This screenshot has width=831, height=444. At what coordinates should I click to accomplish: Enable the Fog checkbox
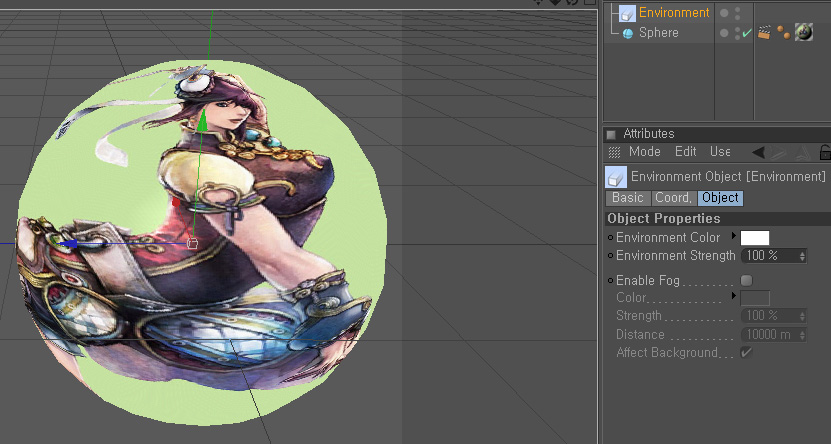[x=746, y=281]
